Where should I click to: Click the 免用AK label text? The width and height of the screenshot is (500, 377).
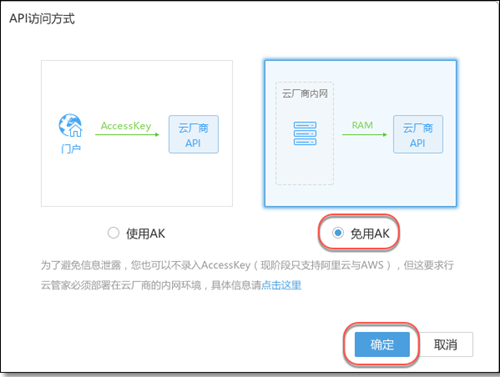pos(370,233)
